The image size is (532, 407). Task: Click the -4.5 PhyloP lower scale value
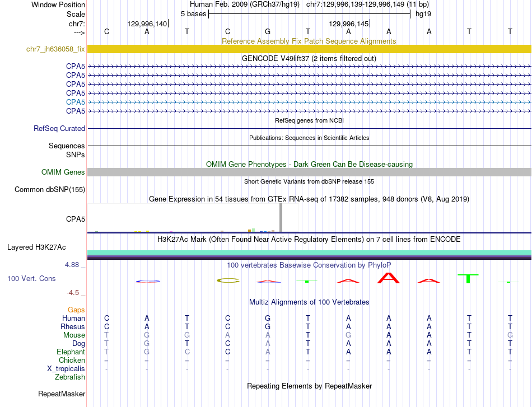tap(72, 293)
